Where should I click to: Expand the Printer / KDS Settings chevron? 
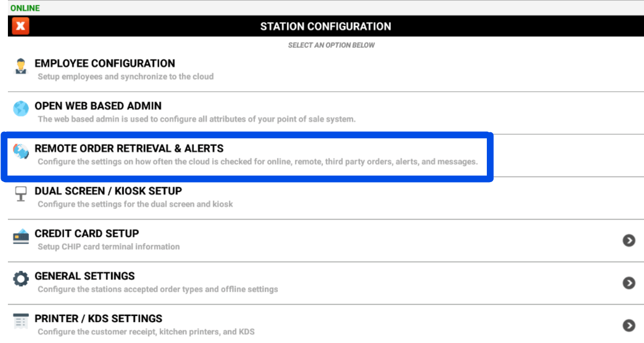pos(629,326)
